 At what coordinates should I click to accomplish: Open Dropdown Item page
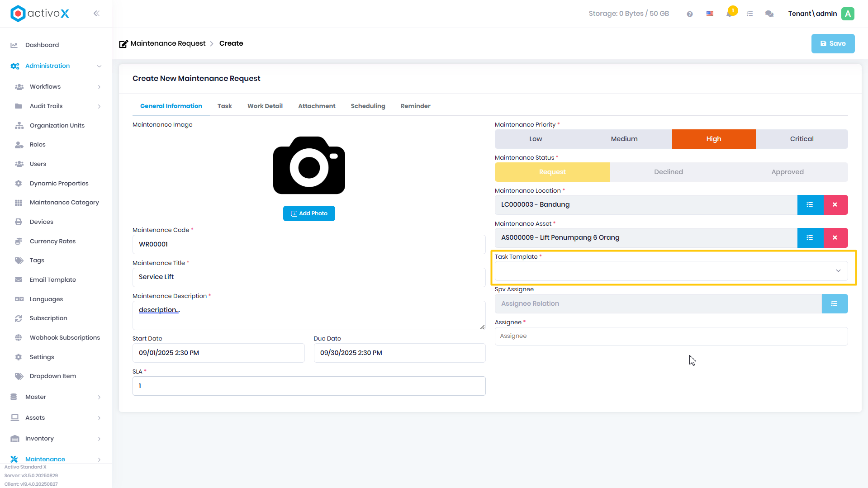pos(53,376)
